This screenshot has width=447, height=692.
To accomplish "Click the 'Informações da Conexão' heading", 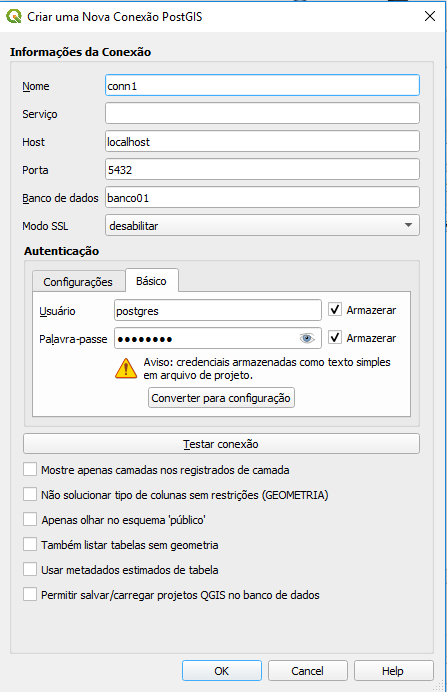I will click(80, 52).
